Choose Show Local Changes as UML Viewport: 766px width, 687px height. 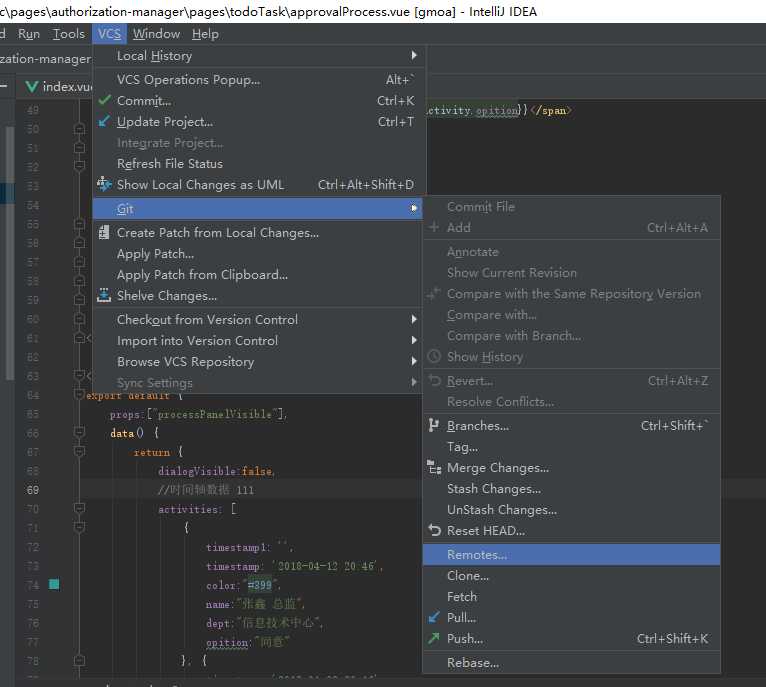257,184
